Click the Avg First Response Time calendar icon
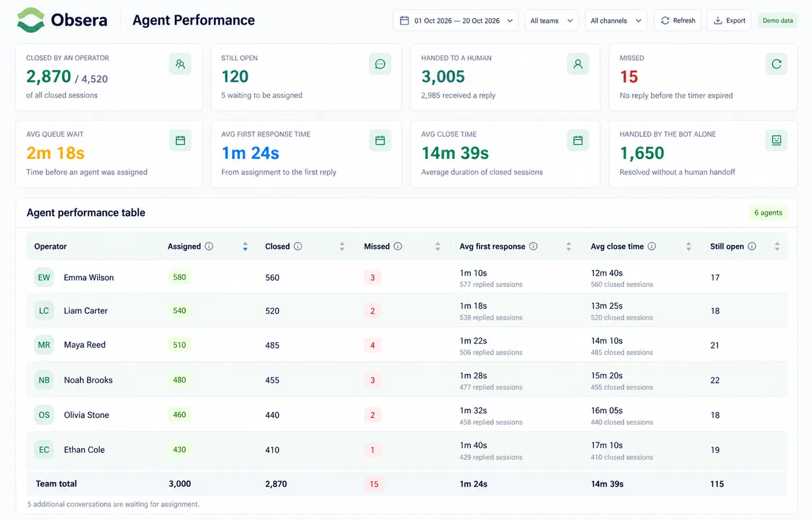 380,140
